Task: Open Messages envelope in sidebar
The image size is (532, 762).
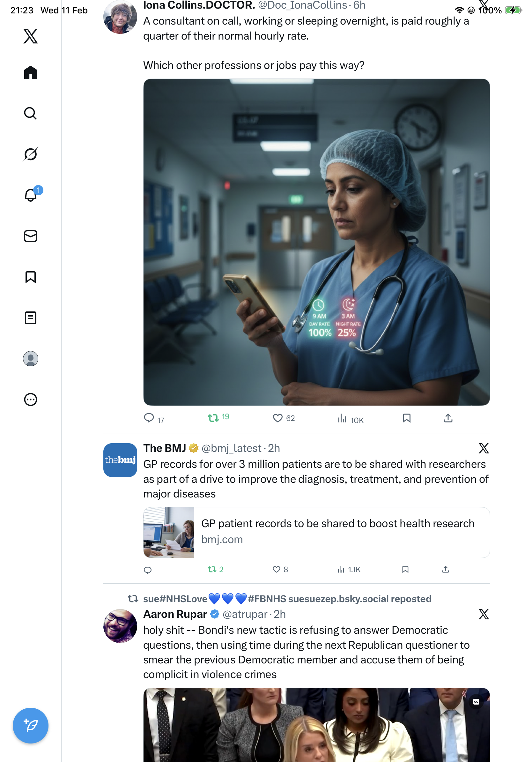Action: tap(31, 236)
